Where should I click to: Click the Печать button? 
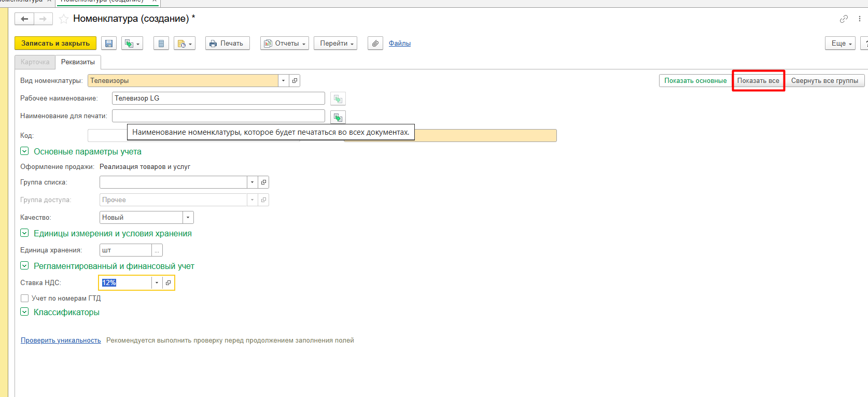[228, 44]
